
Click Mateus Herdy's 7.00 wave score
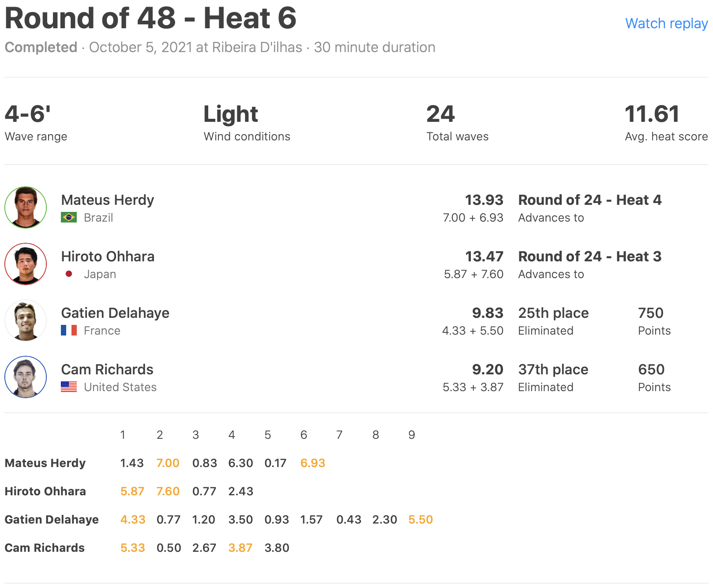[x=168, y=463]
